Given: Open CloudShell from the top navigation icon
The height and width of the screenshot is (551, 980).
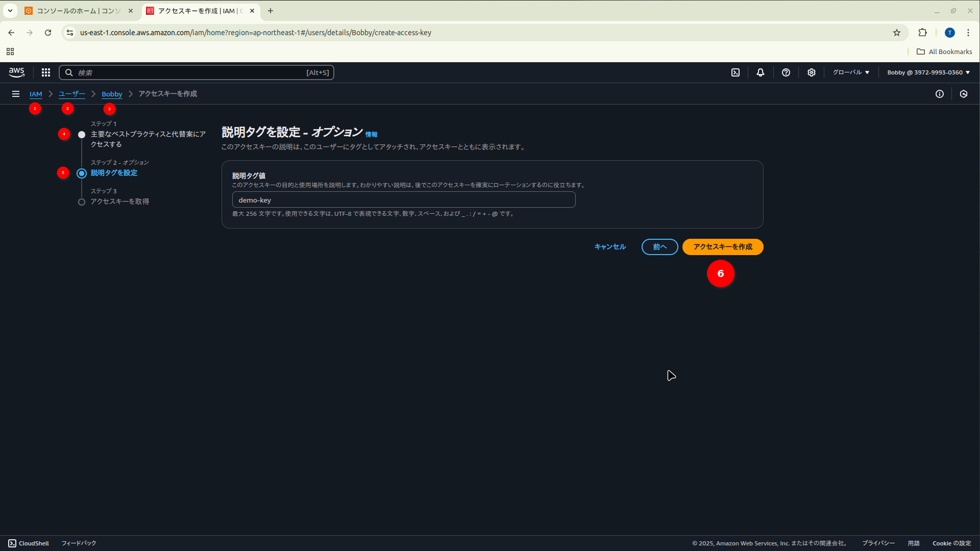Looking at the screenshot, I should click(736, 72).
